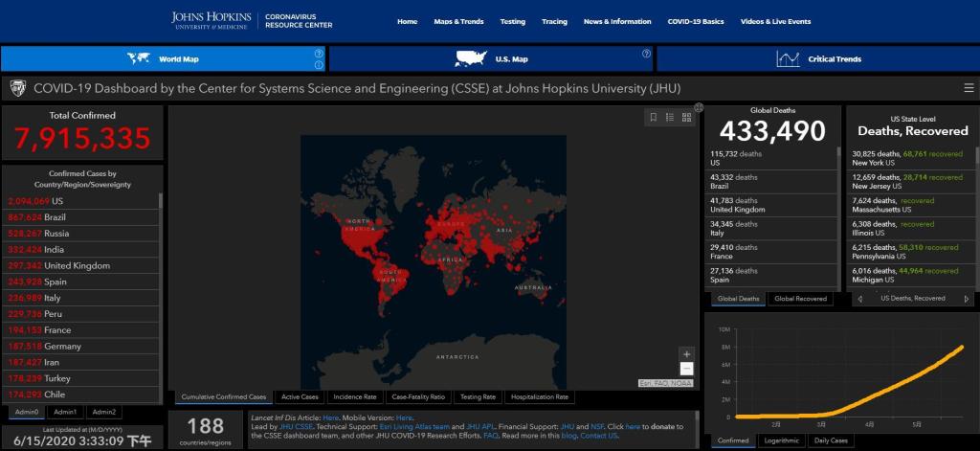
Task: Select Italy 34,345 deaths row
Action: (770, 228)
